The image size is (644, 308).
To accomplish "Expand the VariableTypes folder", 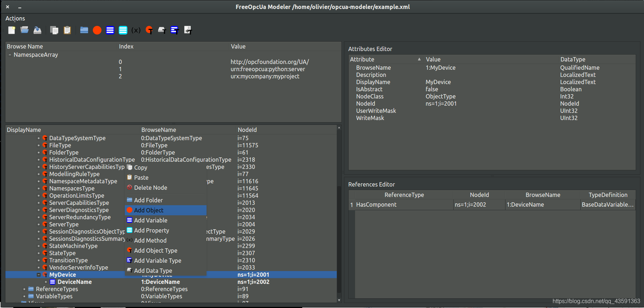I will point(24,296).
